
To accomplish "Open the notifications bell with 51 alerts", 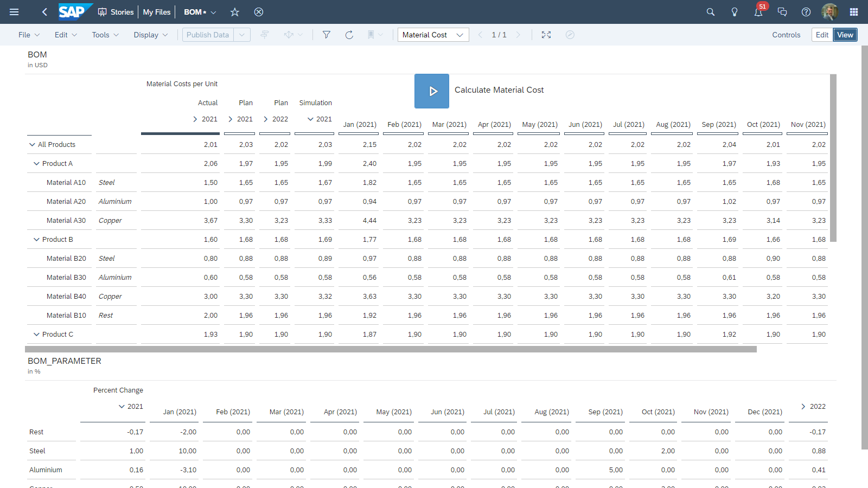I will [x=758, y=12].
